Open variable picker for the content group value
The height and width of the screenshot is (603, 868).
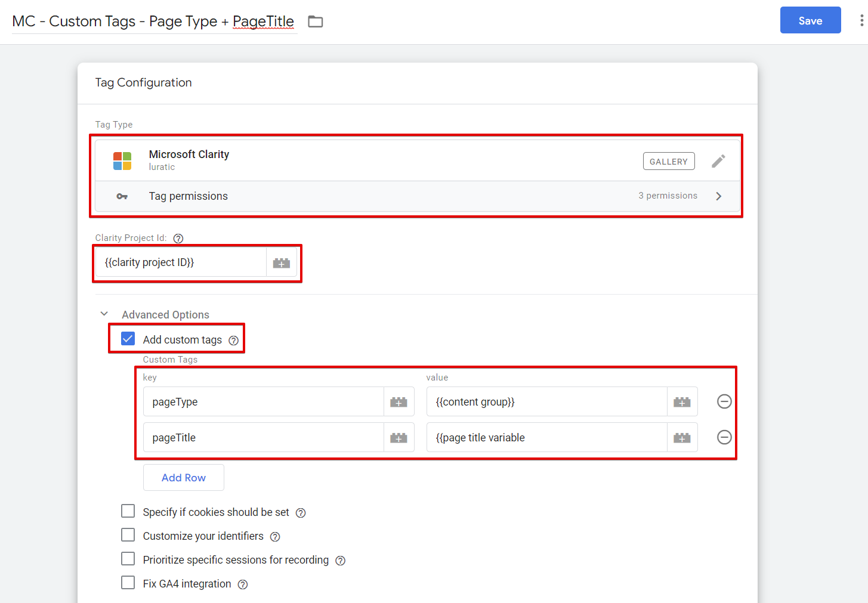(x=682, y=401)
